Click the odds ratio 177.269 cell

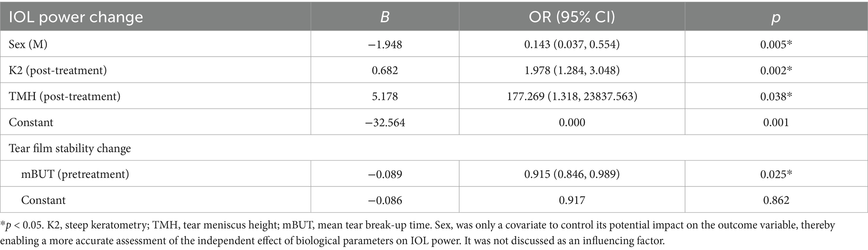pyautogui.click(x=572, y=96)
